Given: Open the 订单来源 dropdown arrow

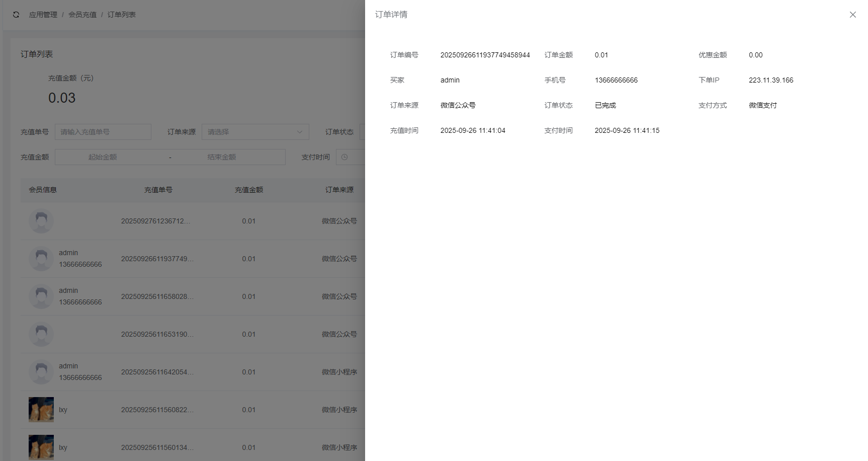Looking at the screenshot, I should pos(300,132).
